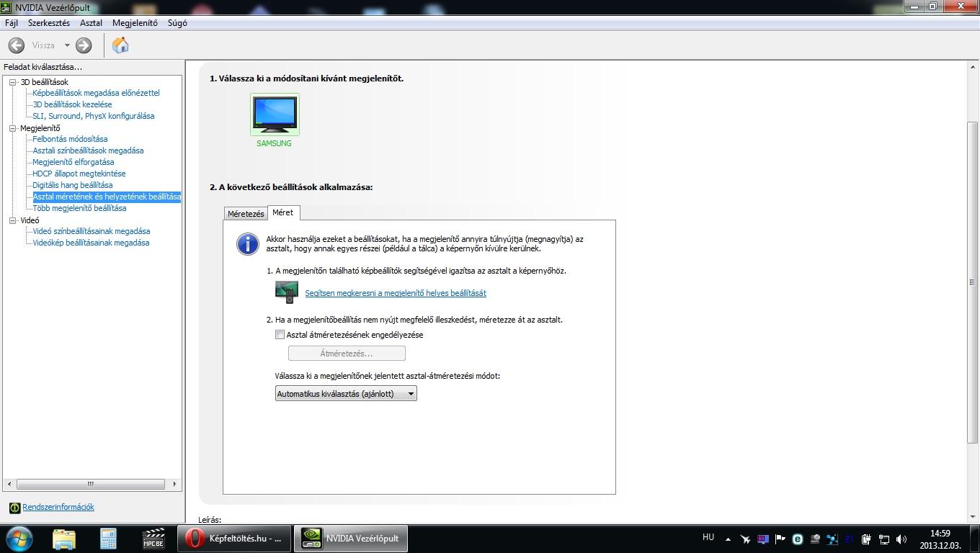Select Videó színbeállításainak megadása

91,231
